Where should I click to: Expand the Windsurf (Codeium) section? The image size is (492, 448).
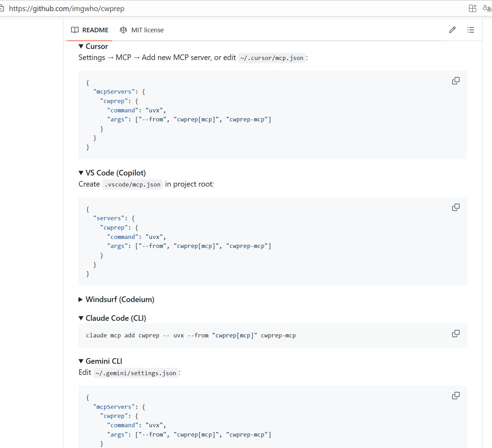[116, 299]
